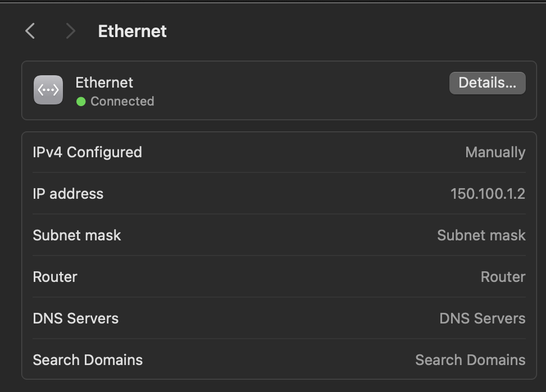546x392 pixels.
Task: Go back using the left chevron
Action: 30,31
